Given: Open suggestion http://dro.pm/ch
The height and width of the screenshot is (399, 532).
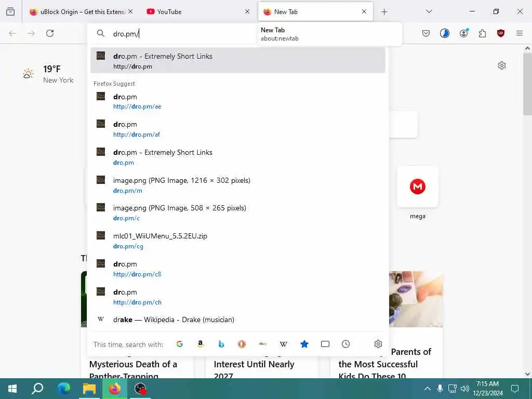Looking at the screenshot, I should (x=237, y=297).
